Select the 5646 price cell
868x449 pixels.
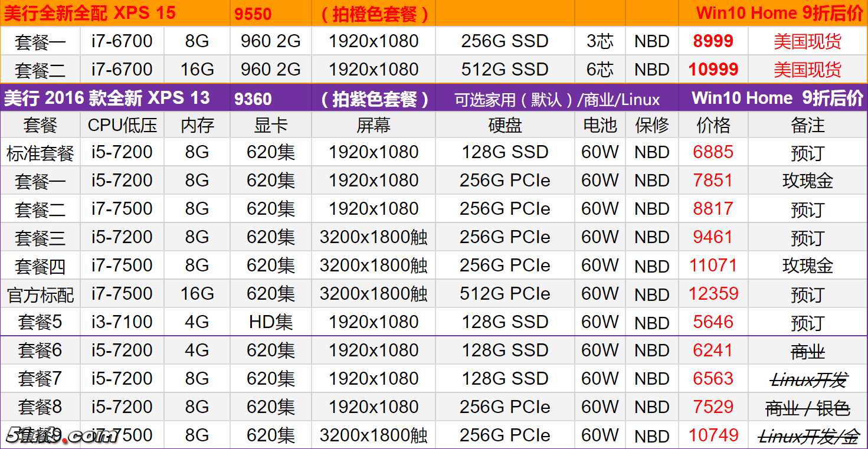coord(713,322)
